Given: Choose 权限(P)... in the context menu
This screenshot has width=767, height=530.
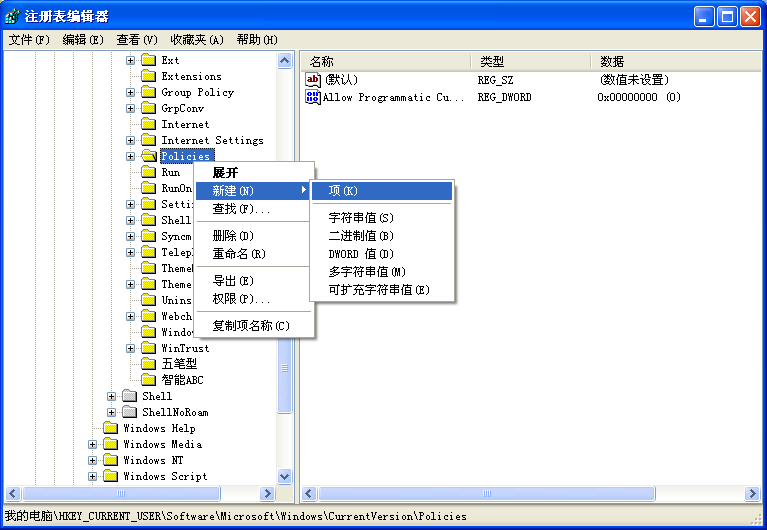Looking at the screenshot, I should pyautogui.click(x=253, y=299).
